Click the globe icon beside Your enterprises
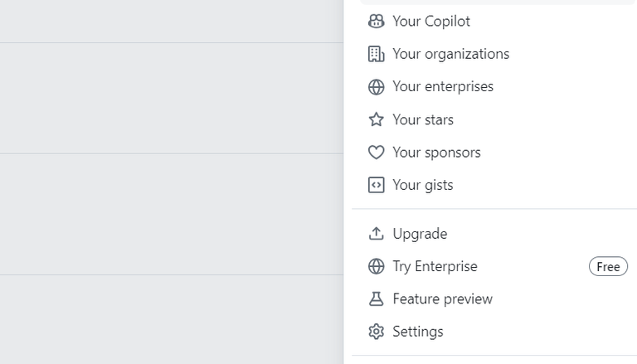 [376, 87]
